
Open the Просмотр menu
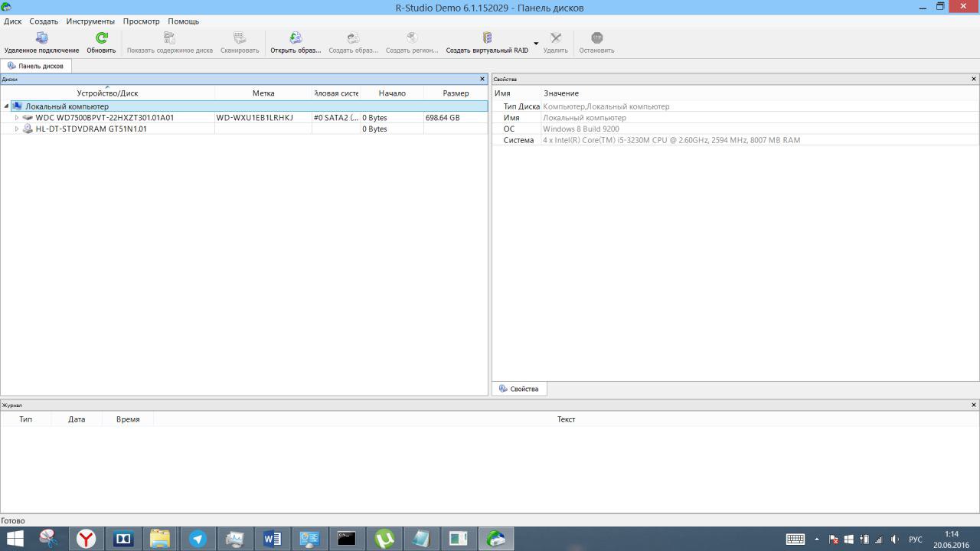141,21
